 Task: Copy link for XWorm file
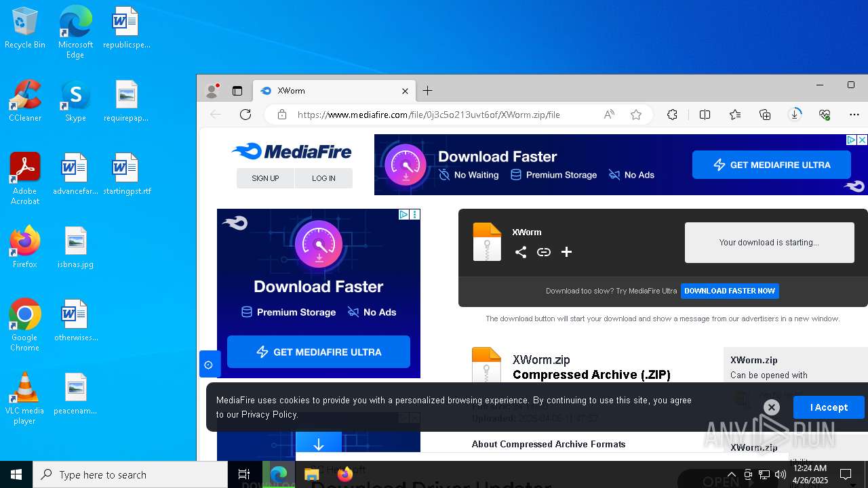[x=544, y=252]
